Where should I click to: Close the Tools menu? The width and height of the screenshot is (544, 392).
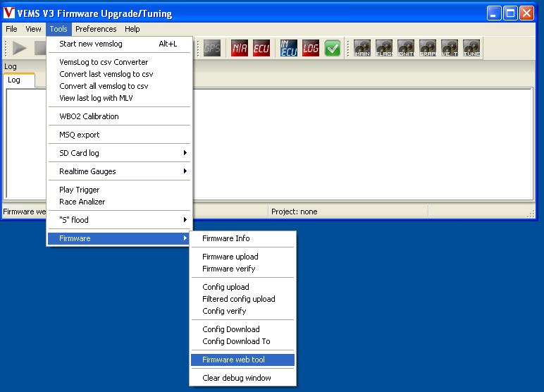[58, 29]
